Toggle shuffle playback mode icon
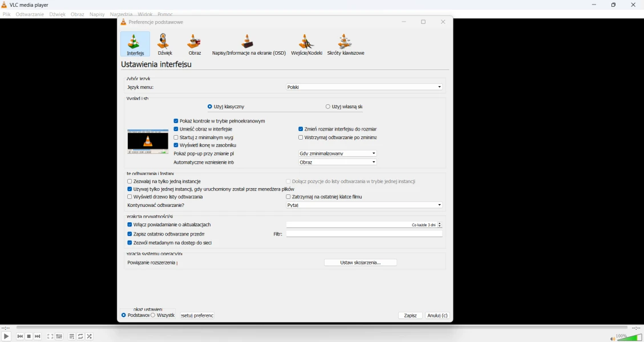644x342 pixels. [90, 336]
